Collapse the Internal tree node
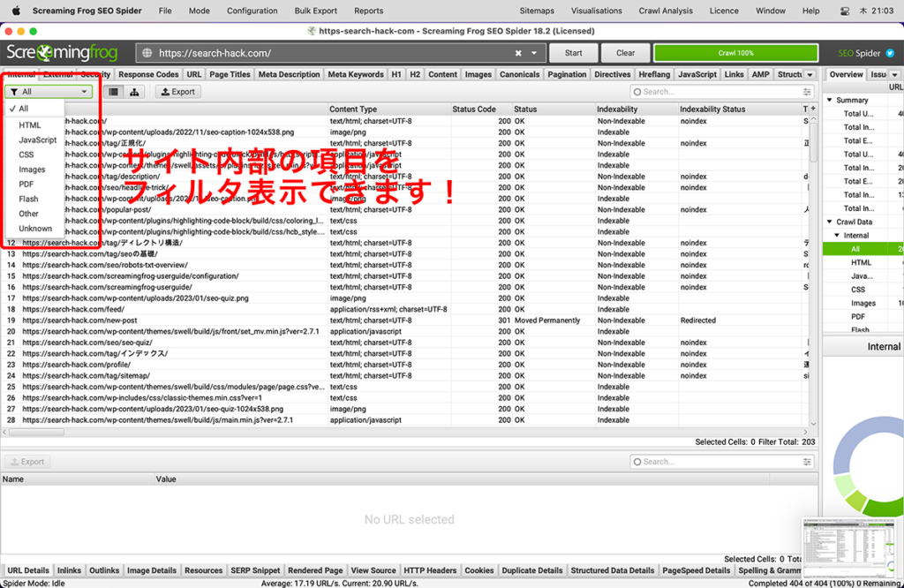 click(x=837, y=235)
